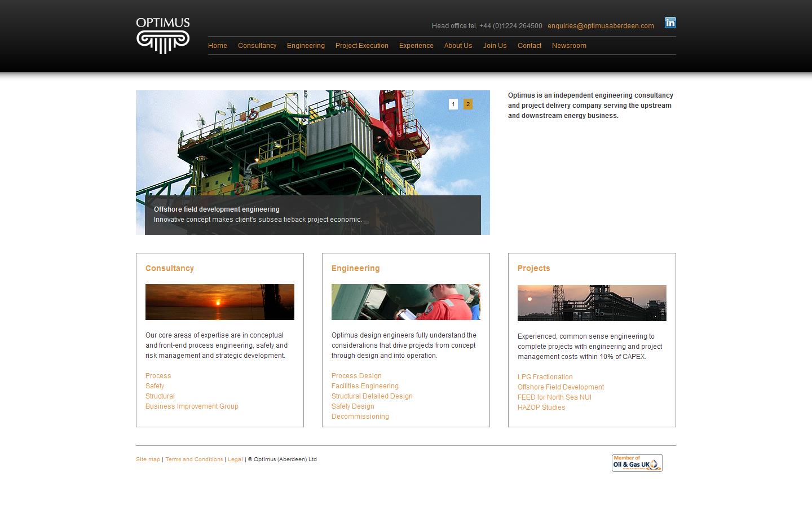Click 'Offshore field development engineering' banner caption

217,209
